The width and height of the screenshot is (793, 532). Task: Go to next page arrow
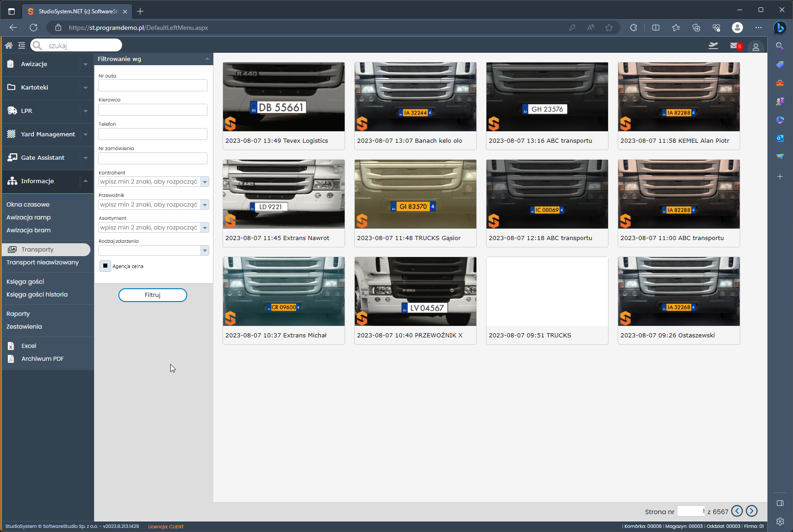[x=752, y=511]
